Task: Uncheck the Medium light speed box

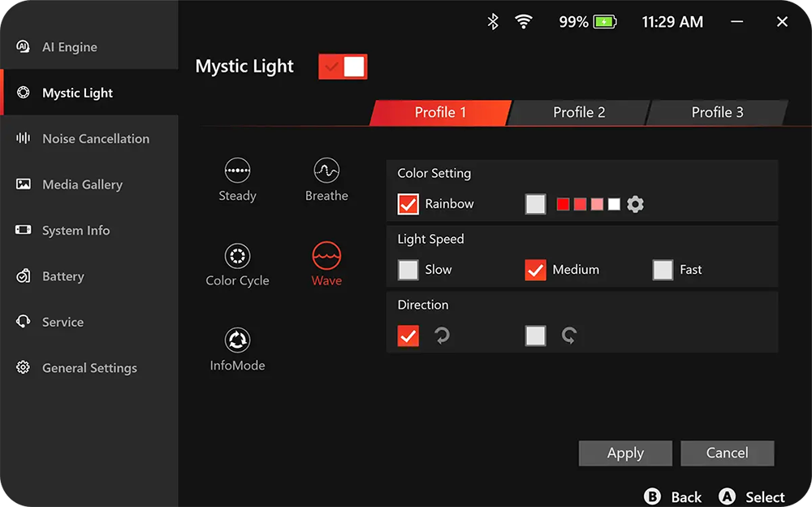Action: click(x=535, y=270)
